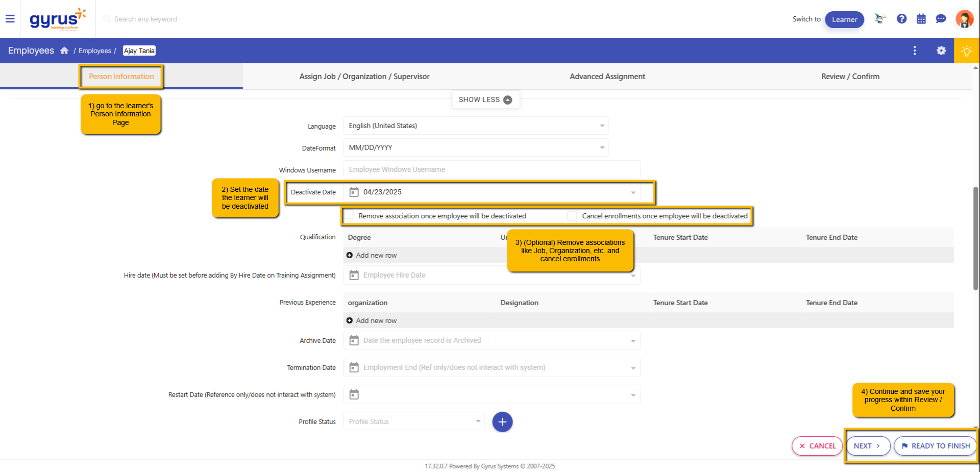Switch to Advanced Assignment tab
The width and height of the screenshot is (980, 472).
[607, 77]
